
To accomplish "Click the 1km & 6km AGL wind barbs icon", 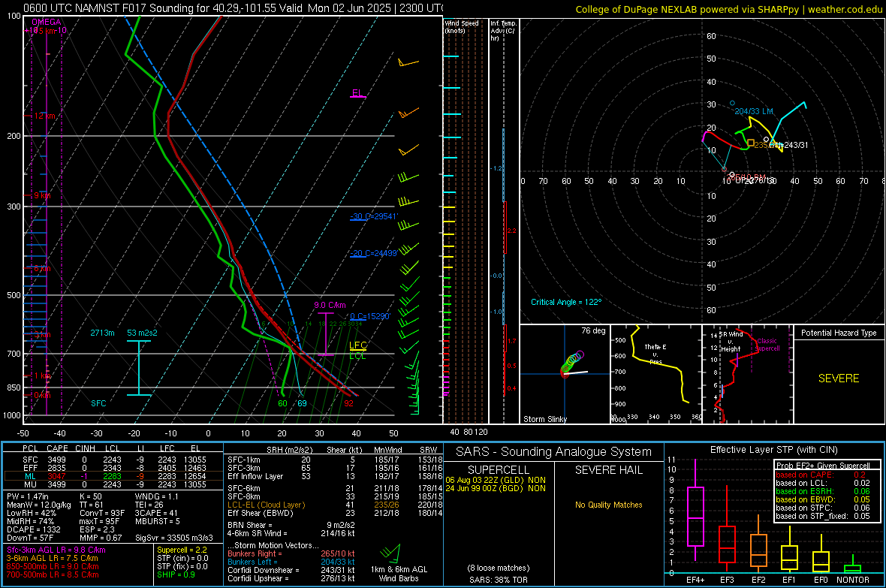I will pyautogui.click(x=390, y=553).
